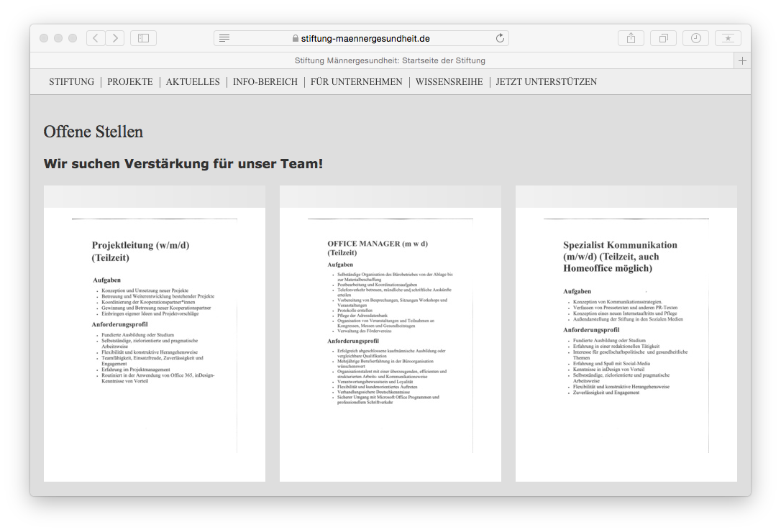The height and width of the screenshot is (532, 781).
Task: Click JETZT UNTERSTÜTZEN in navigation
Action: pyautogui.click(x=547, y=82)
